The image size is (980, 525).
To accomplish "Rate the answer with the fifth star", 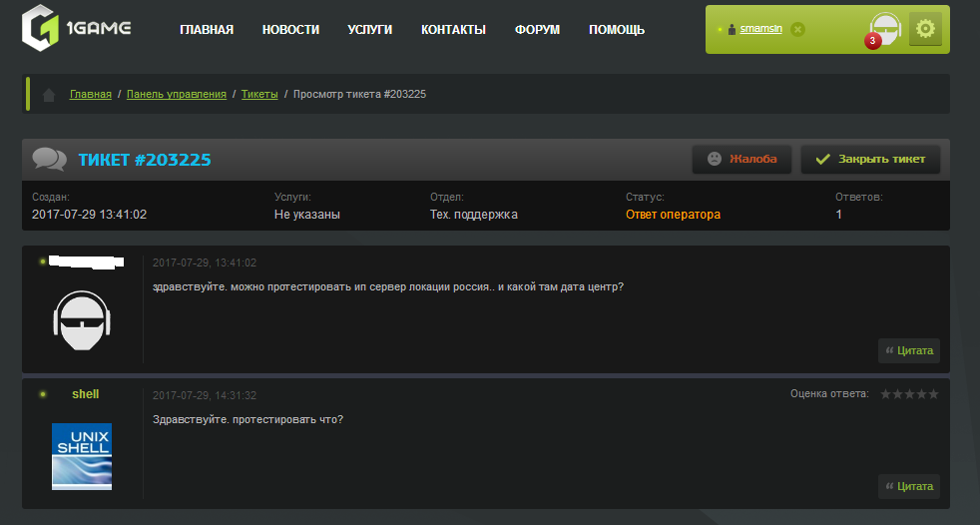I will click(x=933, y=393).
